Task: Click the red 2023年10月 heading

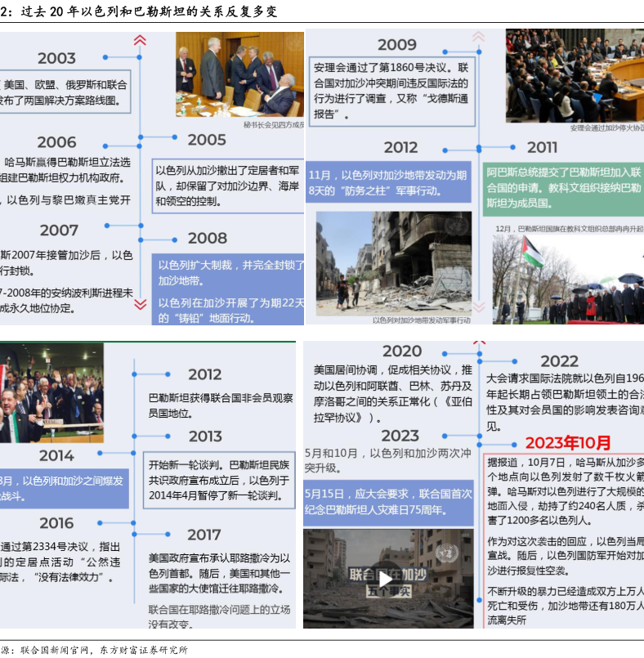Action: coord(567,443)
